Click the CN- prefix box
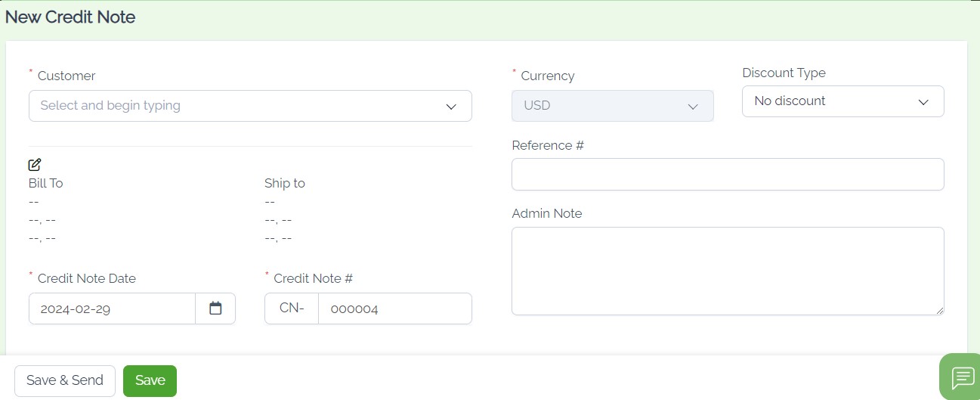This screenshot has height=400, width=980. click(292, 309)
